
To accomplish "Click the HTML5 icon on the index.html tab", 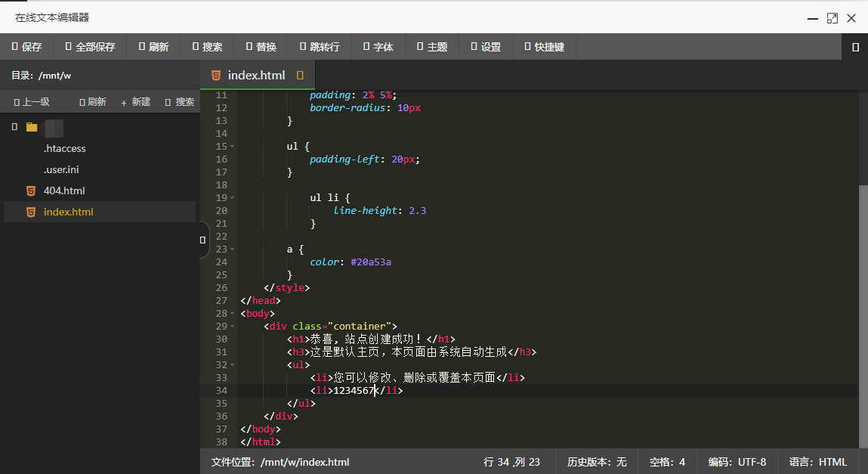I will [216, 76].
